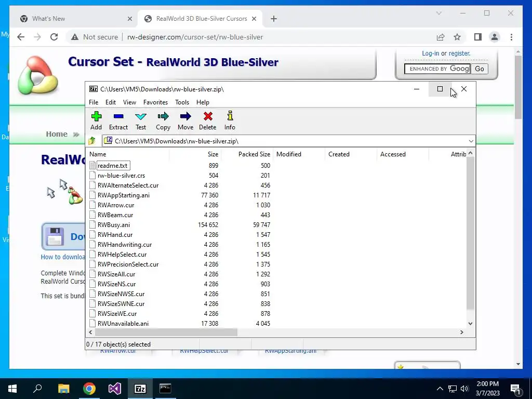Viewport: 532px width, 399px height.
Task: Click the Move toolbar icon
Action: [x=185, y=117]
